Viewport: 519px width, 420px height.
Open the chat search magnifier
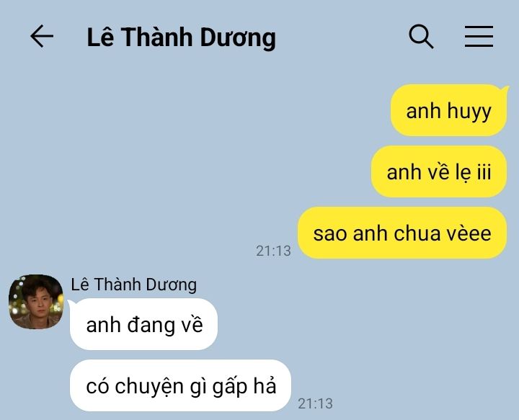pos(421,36)
